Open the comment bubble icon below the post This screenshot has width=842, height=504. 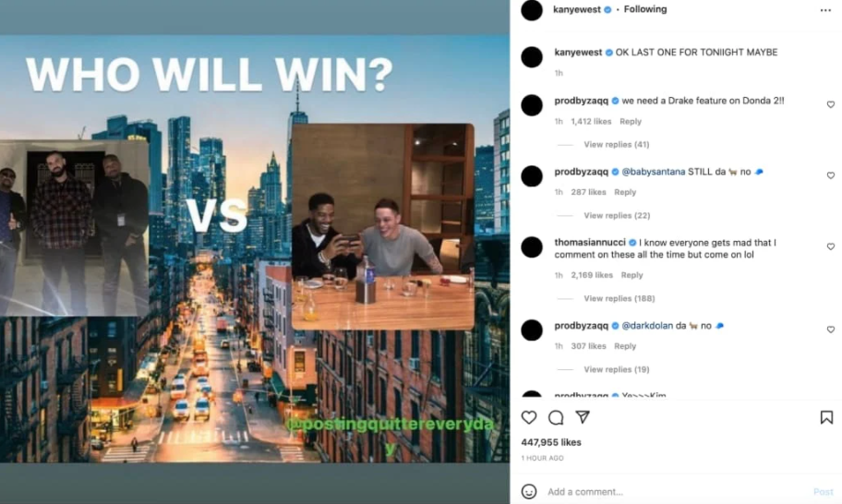[556, 417]
